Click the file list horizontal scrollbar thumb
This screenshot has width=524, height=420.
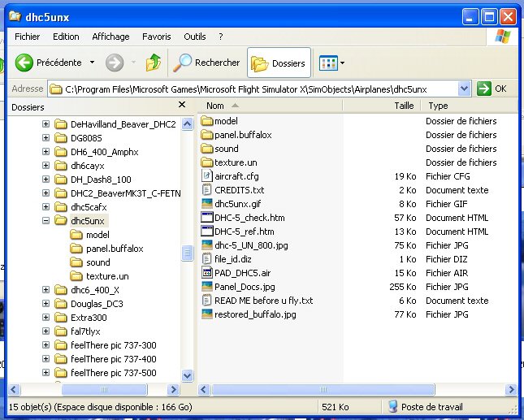tap(323, 389)
